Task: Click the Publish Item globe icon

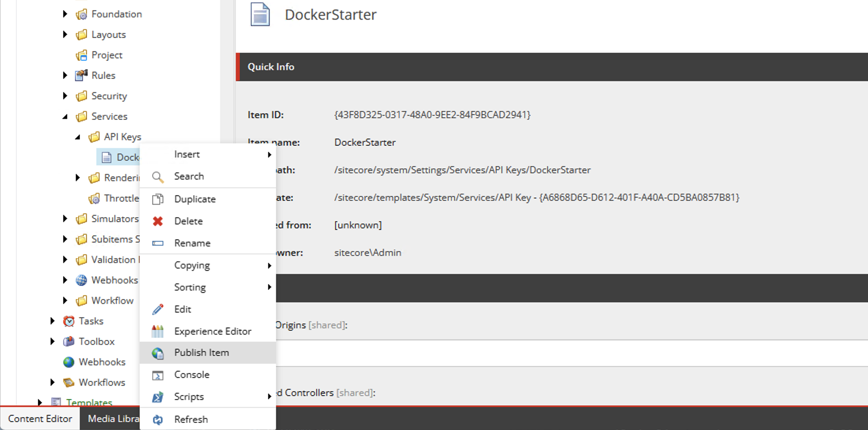Action: coord(158,354)
